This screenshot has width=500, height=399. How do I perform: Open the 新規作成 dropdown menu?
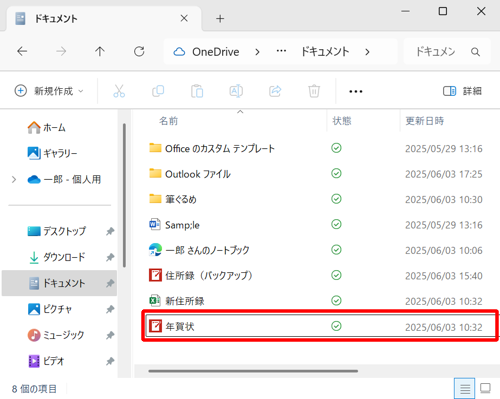pos(49,91)
